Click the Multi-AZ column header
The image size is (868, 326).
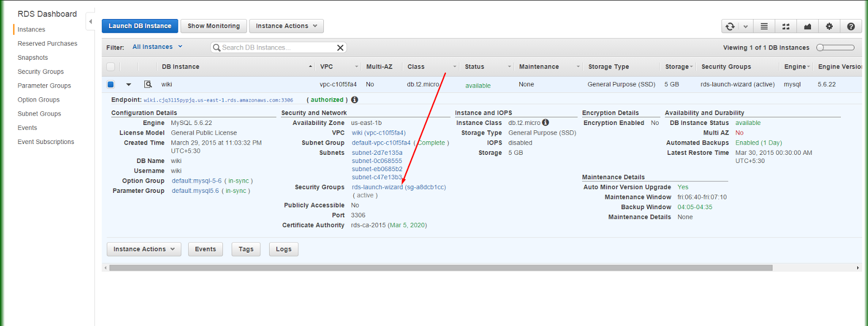pos(379,67)
